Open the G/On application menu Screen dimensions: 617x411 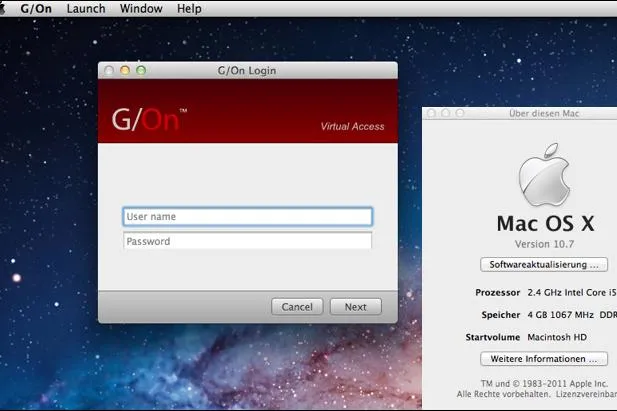pyautogui.click(x=36, y=9)
